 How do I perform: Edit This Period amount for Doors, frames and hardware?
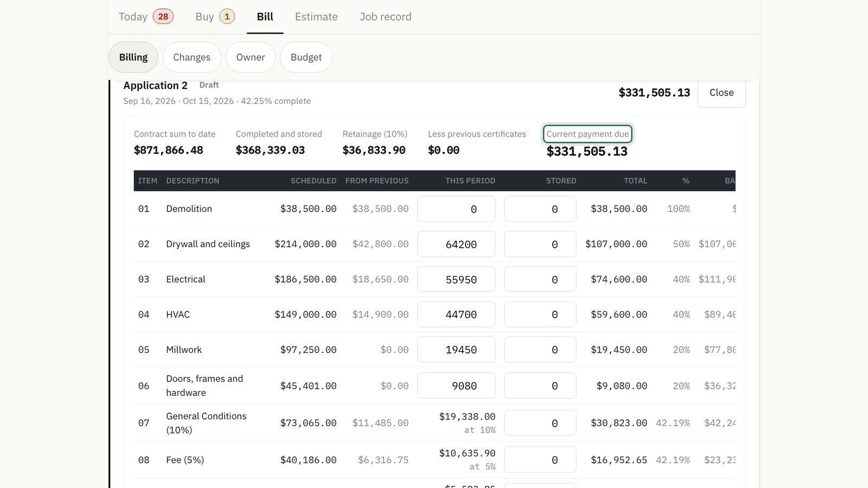(456, 386)
